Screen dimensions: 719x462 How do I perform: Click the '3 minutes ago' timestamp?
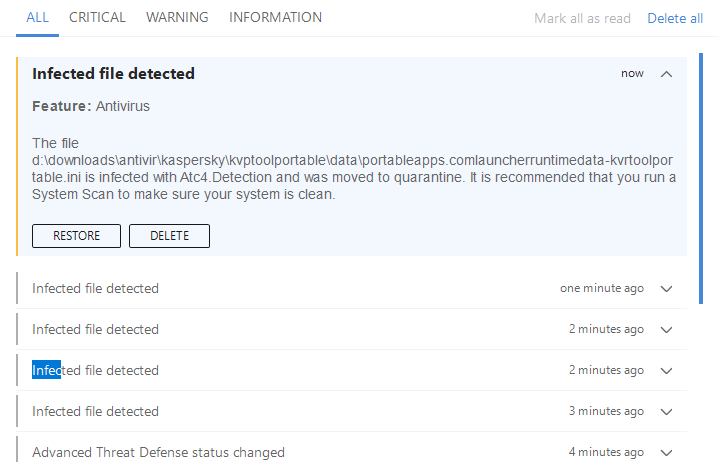pos(606,411)
